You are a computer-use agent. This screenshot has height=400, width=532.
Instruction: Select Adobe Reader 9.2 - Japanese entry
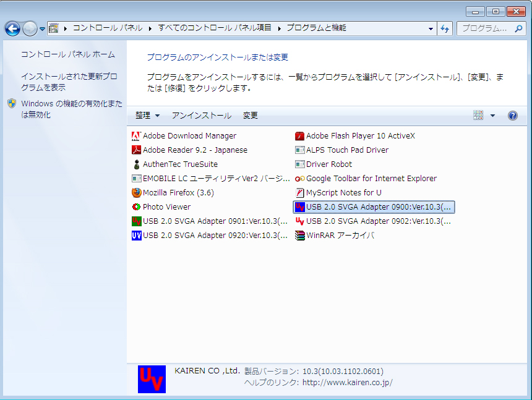189,150
